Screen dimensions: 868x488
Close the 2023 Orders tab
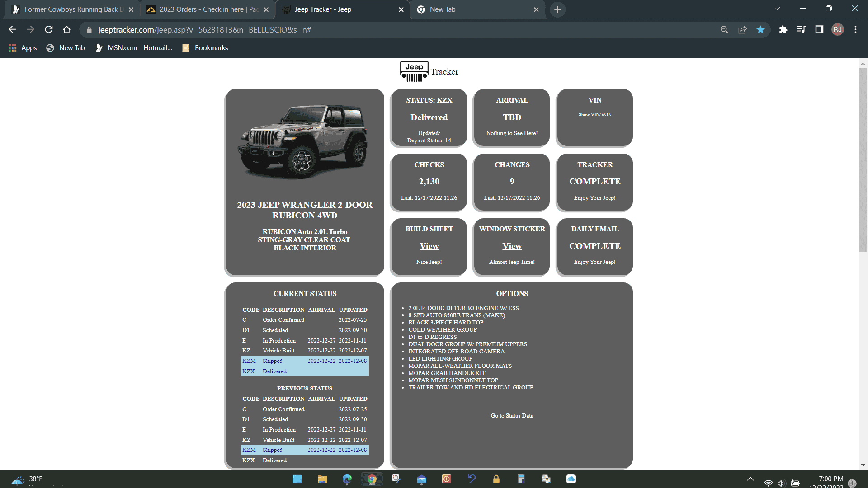click(x=266, y=9)
